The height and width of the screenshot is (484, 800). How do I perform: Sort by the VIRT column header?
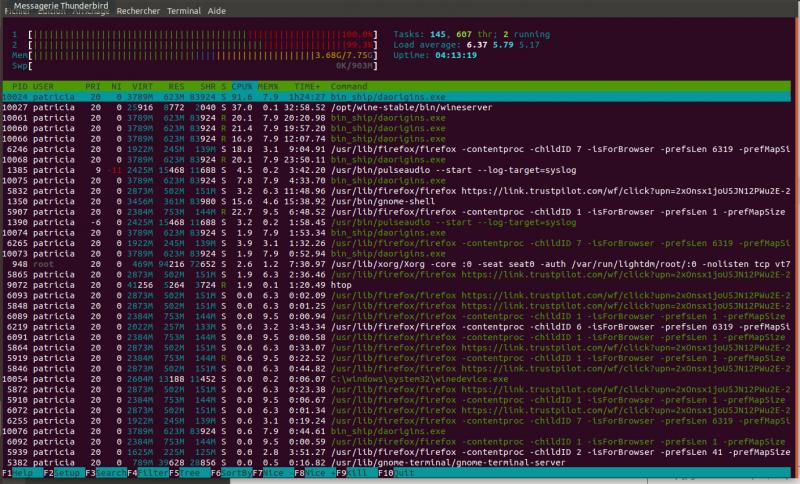(x=142, y=86)
